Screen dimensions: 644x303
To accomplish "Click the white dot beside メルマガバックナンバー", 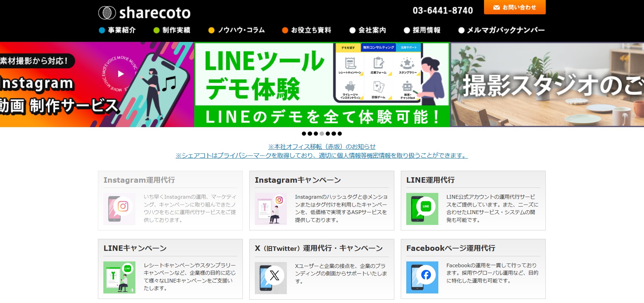I will click(x=461, y=30).
